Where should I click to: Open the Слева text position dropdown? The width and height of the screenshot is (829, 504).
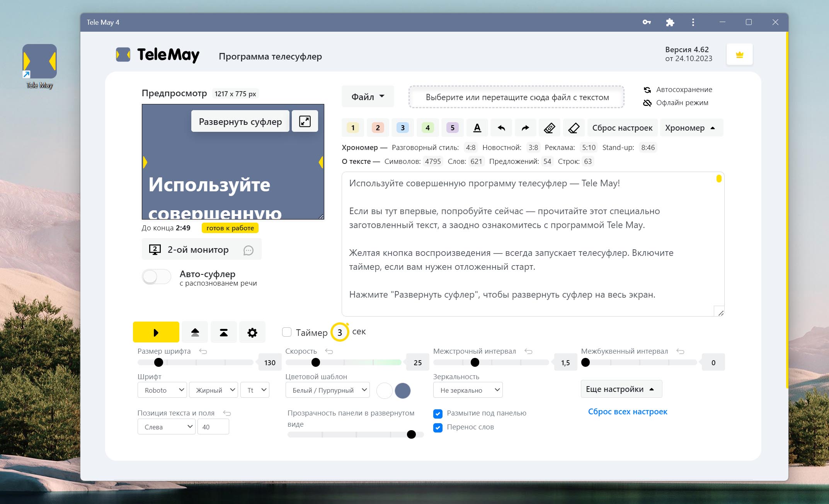[167, 427]
